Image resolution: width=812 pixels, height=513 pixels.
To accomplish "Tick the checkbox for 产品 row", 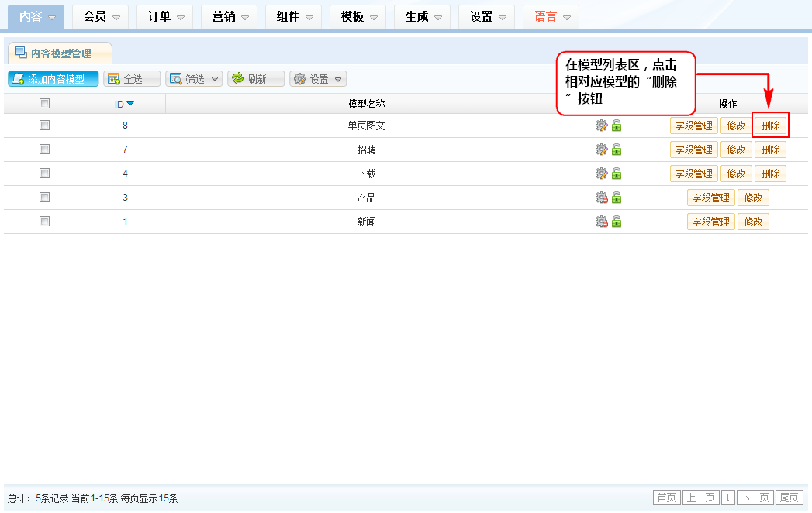I will point(44,198).
